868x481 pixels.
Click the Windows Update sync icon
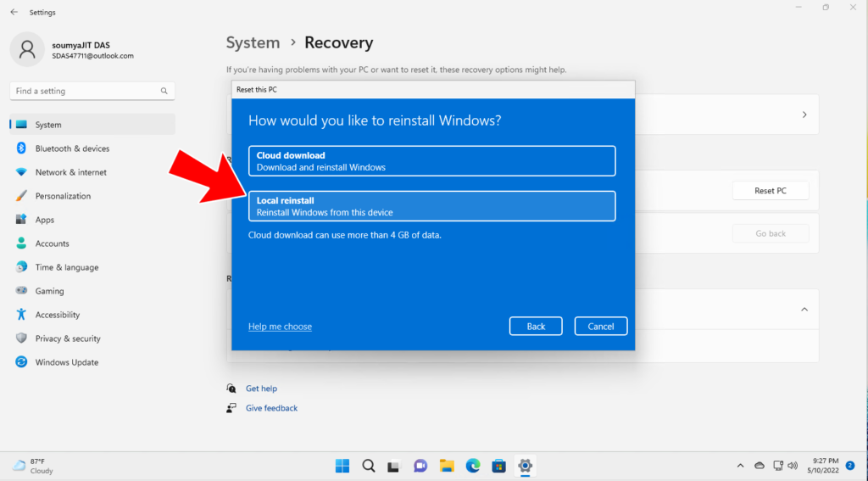21,362
